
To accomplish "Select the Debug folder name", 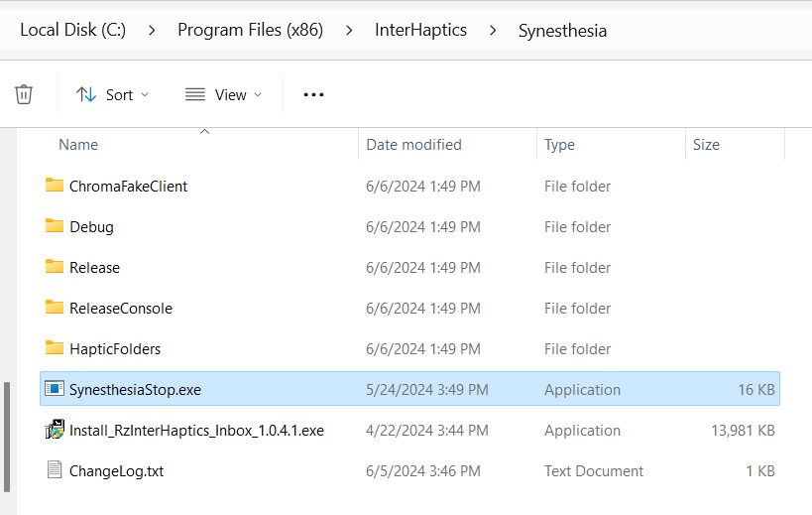I will (x=91, y=227).
